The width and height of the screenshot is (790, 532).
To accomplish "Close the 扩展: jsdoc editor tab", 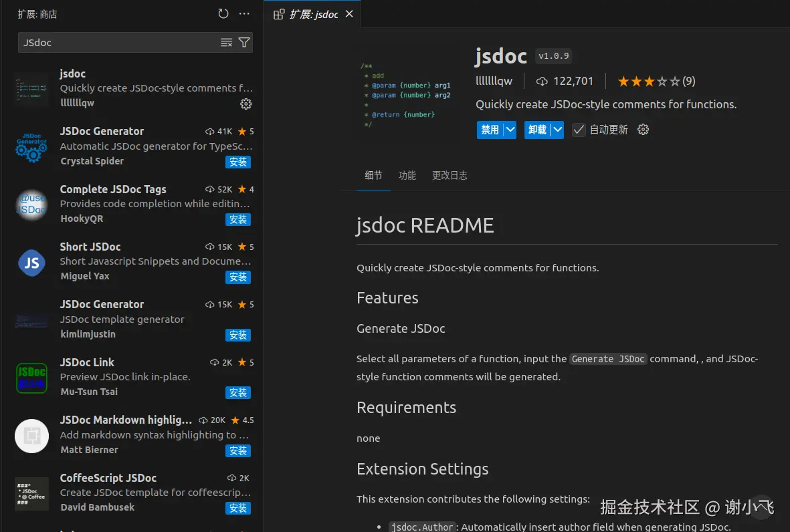I will click(x=349, y=13).
